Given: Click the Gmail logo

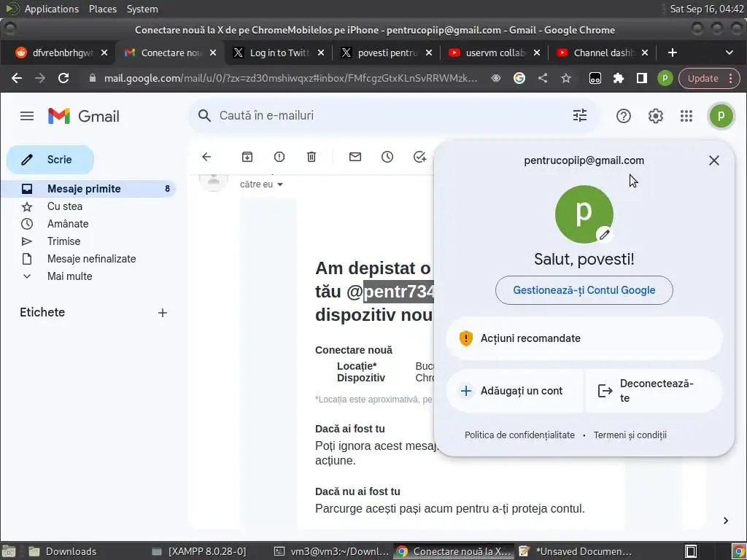Looking at the screenshot, I should [x=83, y=116].
